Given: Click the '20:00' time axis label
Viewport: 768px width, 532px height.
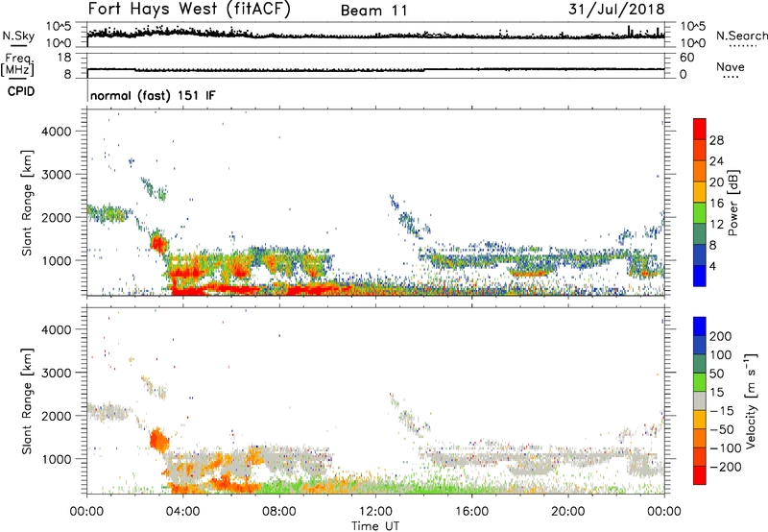Looking at the screenshot, I should tap(567, 512).
